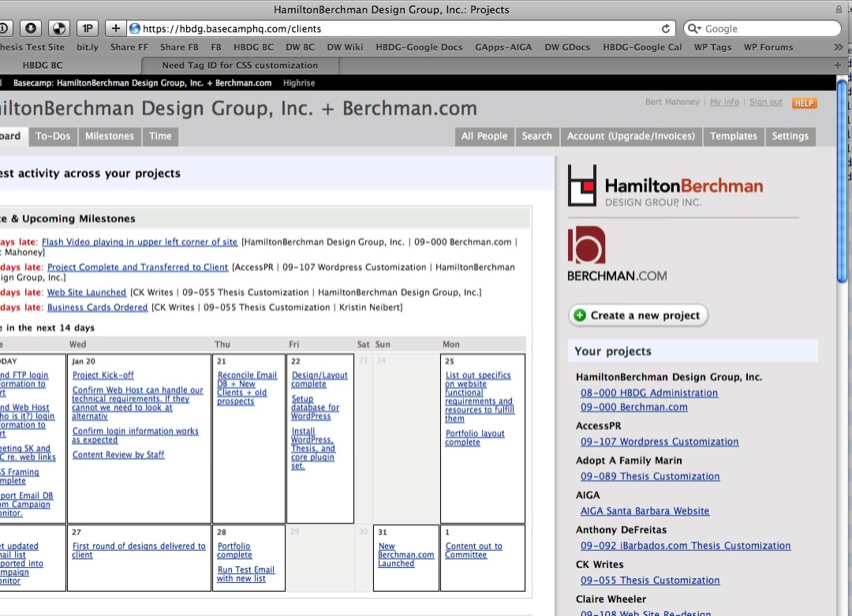Open the To-Dos tab
The height and width of the screenshot is (616, 852).
point(53,136)
